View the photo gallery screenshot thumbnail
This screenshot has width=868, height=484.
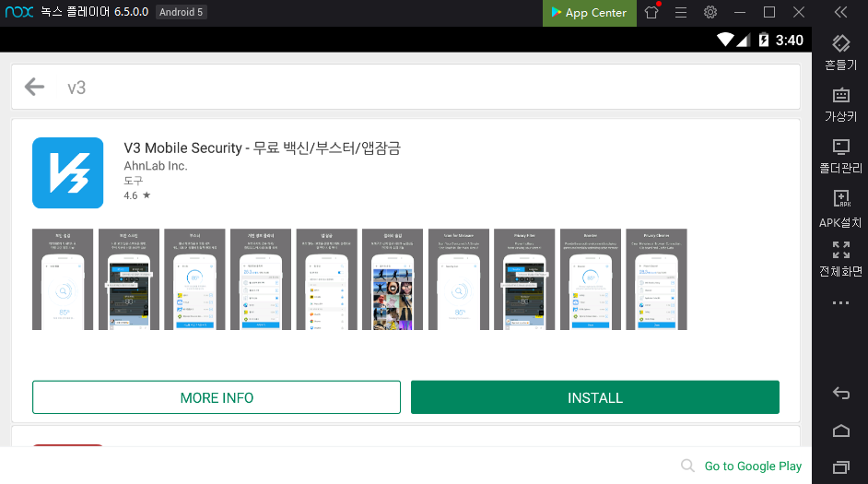(393, 279)
